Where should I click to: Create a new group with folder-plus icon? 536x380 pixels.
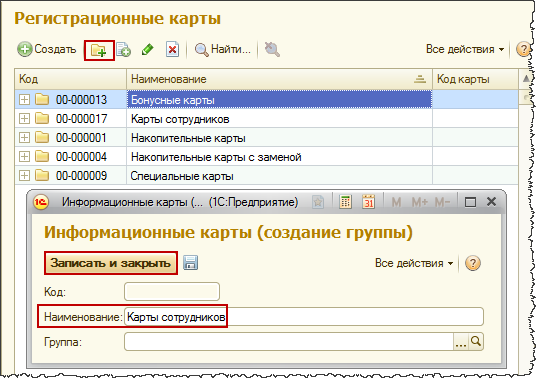tap(98, 51)
